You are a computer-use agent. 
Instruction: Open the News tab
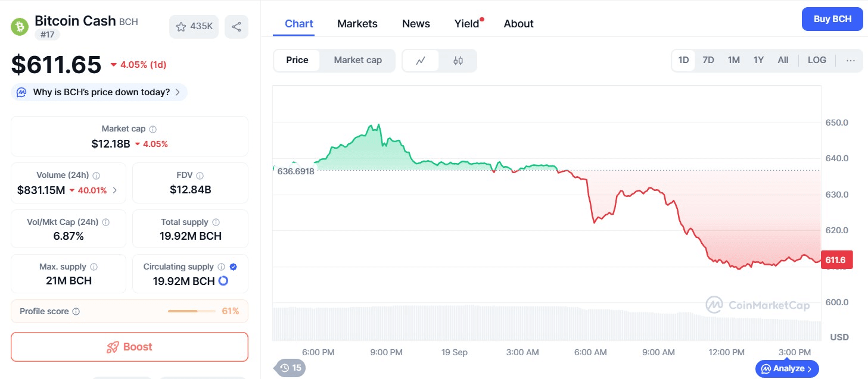[x=416, y=24]
